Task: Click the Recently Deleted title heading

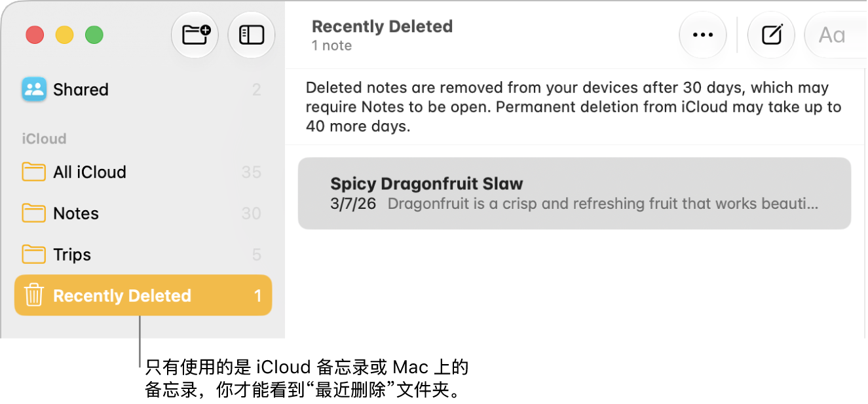Action: point(382,27)
